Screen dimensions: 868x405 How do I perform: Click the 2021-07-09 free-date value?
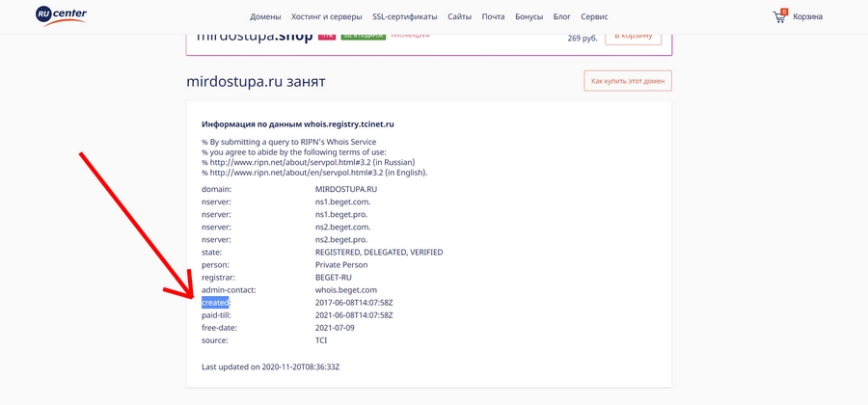(x=335, y=328)
